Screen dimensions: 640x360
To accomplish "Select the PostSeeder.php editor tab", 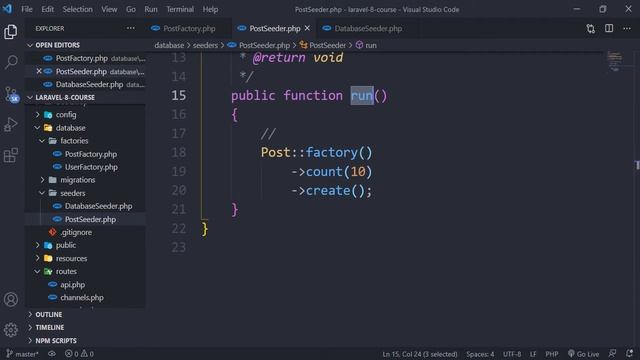I will click(x=275, y=28).
